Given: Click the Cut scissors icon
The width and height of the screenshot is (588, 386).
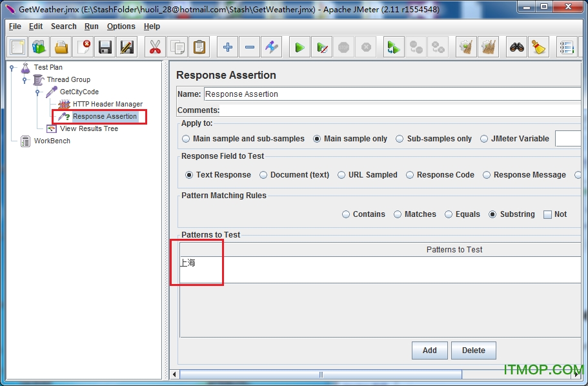Looking at the screenshot, I should 154,47.
